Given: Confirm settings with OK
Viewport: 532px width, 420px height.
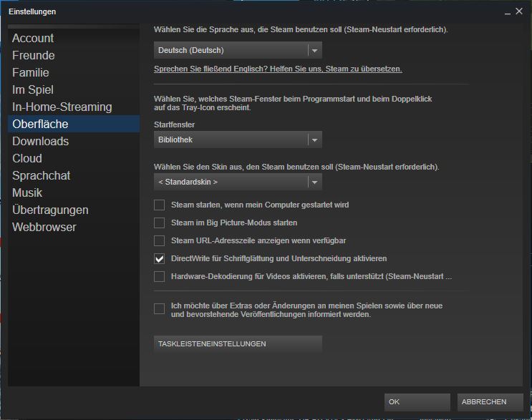Looking at the screenshot, I should 417,402.
